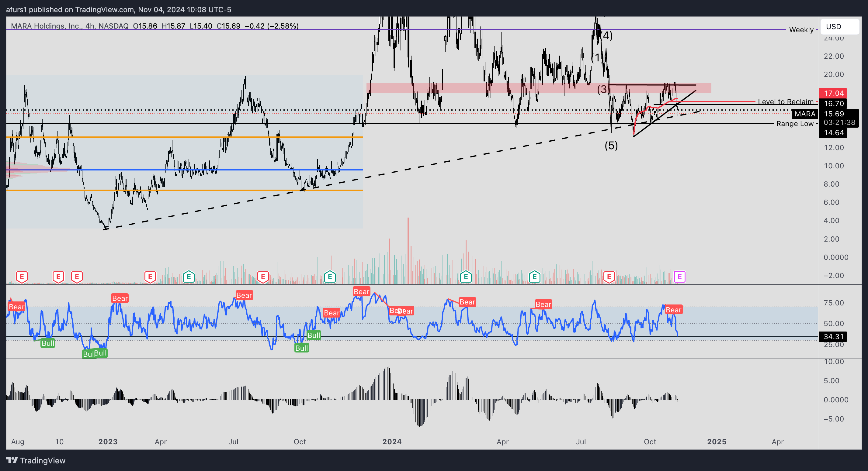Select the blue horizontal midline in the range box
This screenshot has height=471, width=868.
[185, 170]
